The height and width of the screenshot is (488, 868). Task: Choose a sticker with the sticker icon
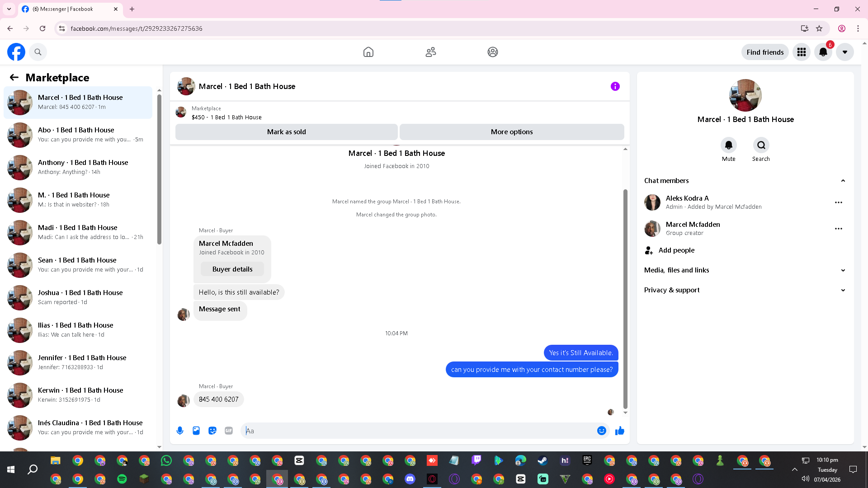(212, 431)
